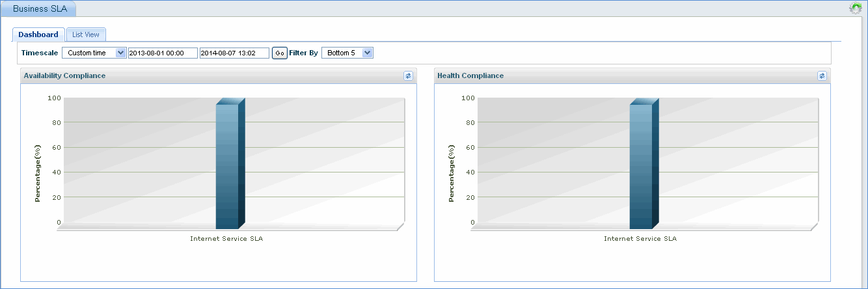The height and width of the screenshot is (289, 868).
Task: Click the Health Compliance bar for Internet Service SLA
Action: [x=644, y=163]
